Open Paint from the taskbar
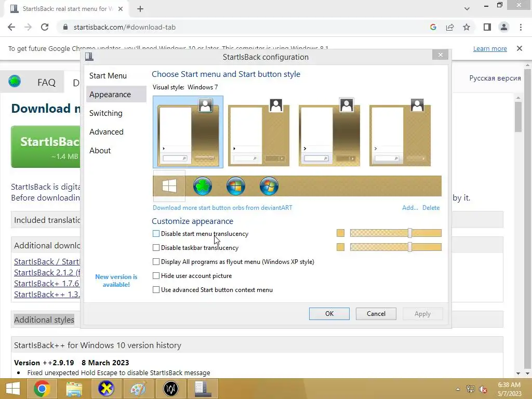This screenshot has height=399, width=532. tap(138, 389)
